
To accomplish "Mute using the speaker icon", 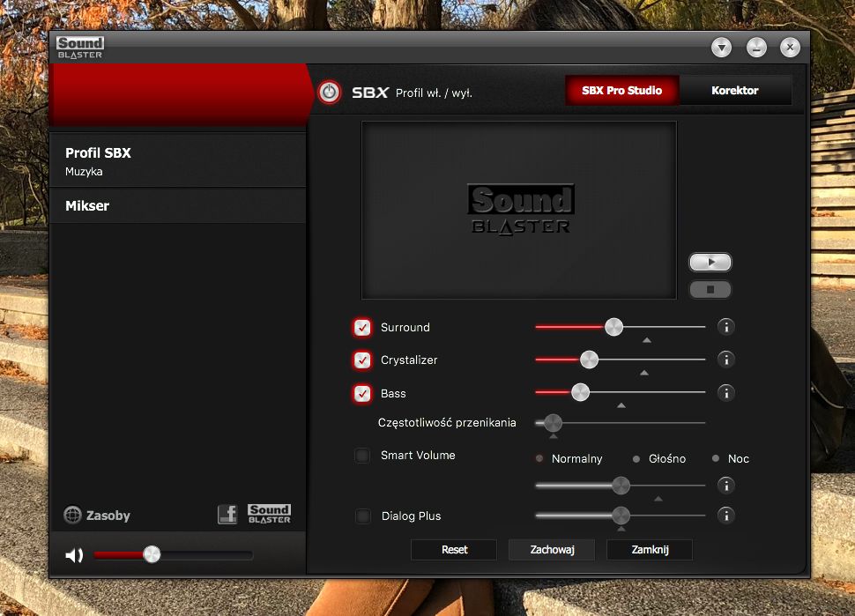I will (74, 555).
